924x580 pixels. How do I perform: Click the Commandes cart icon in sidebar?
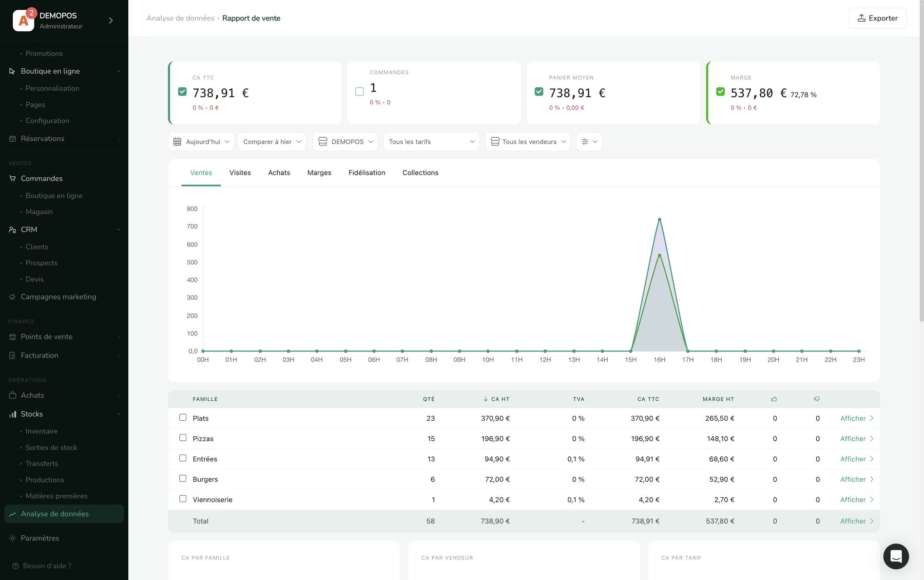coord(12,178)
